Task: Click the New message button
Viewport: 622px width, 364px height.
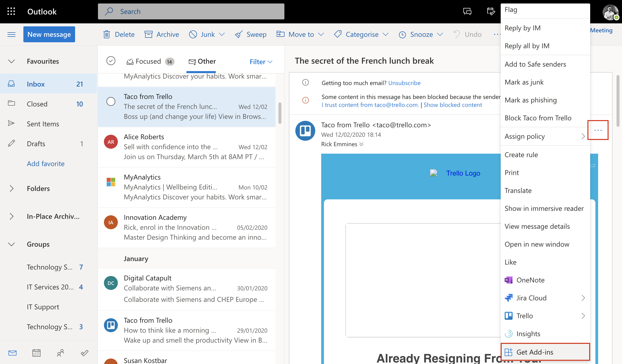Action: (x=49, y=34)
